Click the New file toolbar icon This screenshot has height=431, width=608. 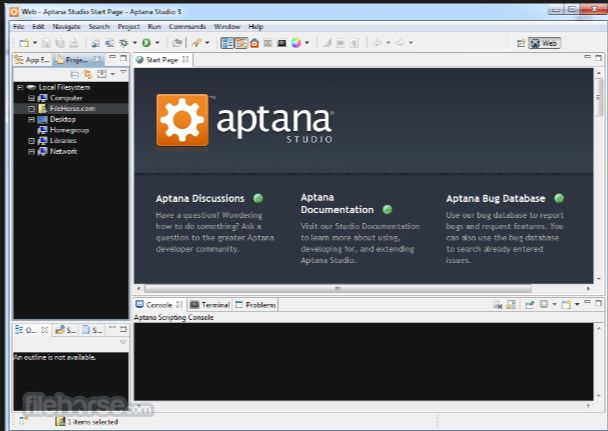(24, 43)
